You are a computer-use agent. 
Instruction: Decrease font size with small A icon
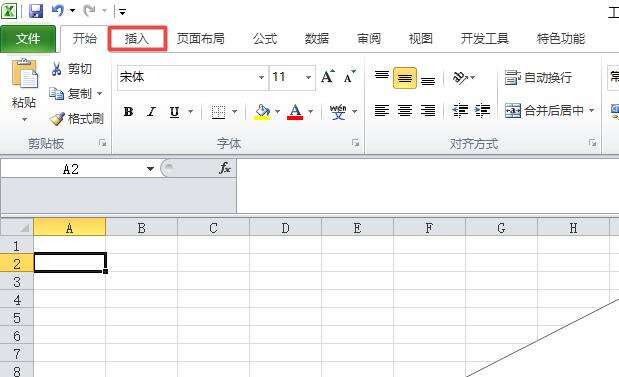(349, 77)
